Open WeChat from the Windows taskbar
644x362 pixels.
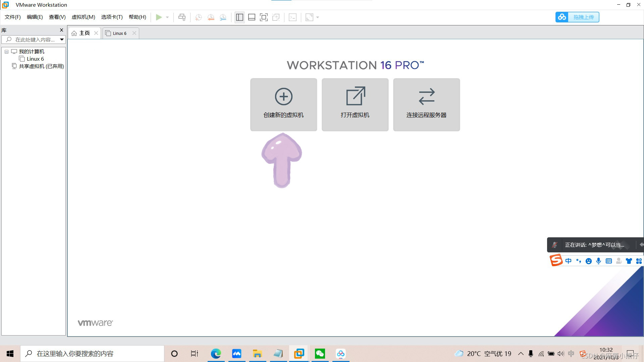tap(320, 354)
